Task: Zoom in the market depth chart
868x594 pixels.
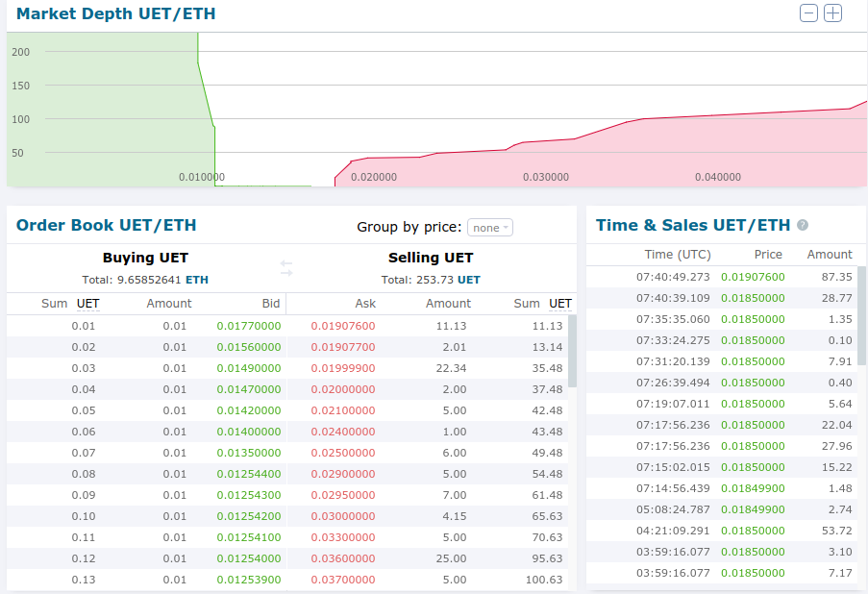Action: pyautogui.click(x=833, y=13)
